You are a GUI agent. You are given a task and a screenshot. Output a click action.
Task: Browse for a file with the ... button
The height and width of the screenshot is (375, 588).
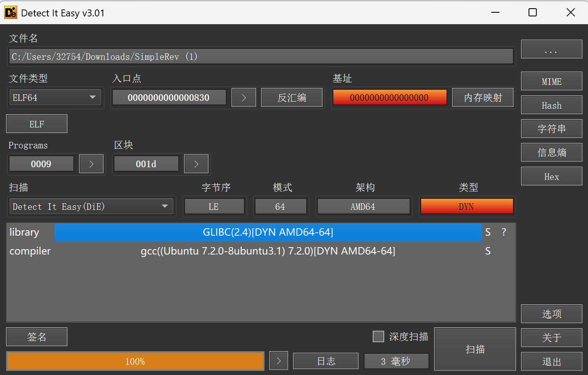(552, 49)
